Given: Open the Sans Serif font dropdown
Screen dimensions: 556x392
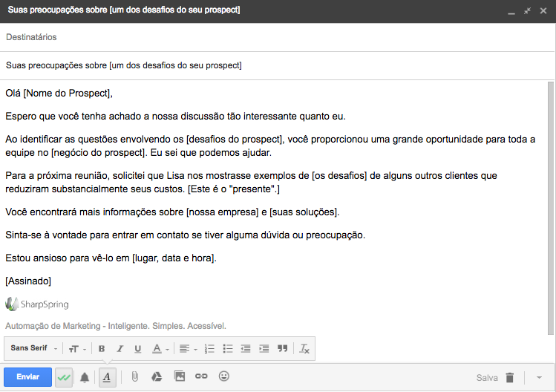Looking at the screenshot, I should [33, 348].
